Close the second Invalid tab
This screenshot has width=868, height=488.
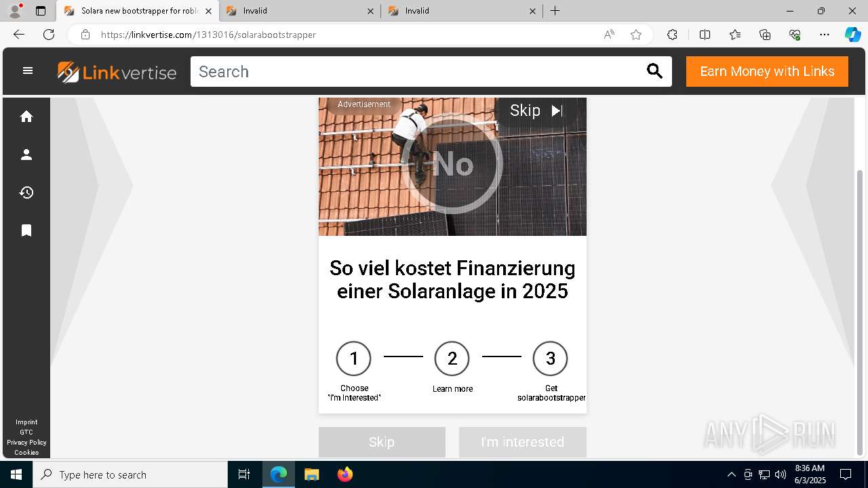coord(532,11)
